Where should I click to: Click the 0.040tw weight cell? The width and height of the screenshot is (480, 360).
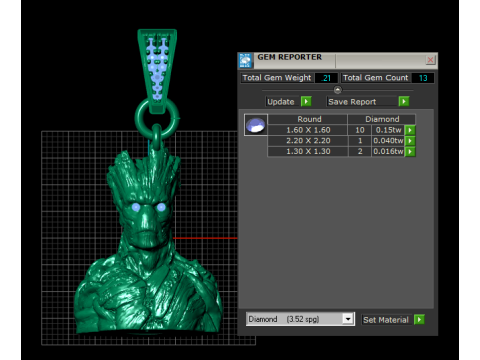(388, 141)
